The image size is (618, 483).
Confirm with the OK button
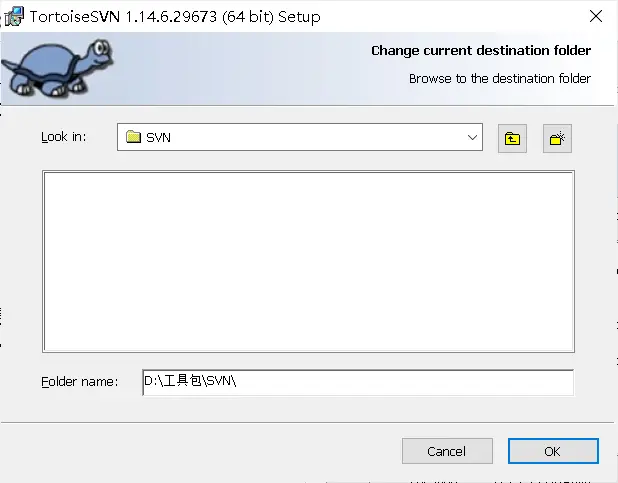[x=553, y=451]
